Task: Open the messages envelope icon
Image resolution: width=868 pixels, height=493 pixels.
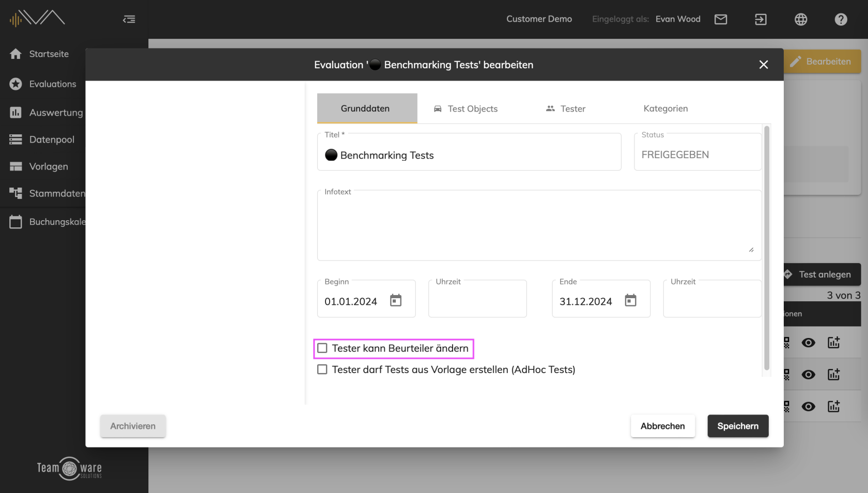Action: [721, 19]
